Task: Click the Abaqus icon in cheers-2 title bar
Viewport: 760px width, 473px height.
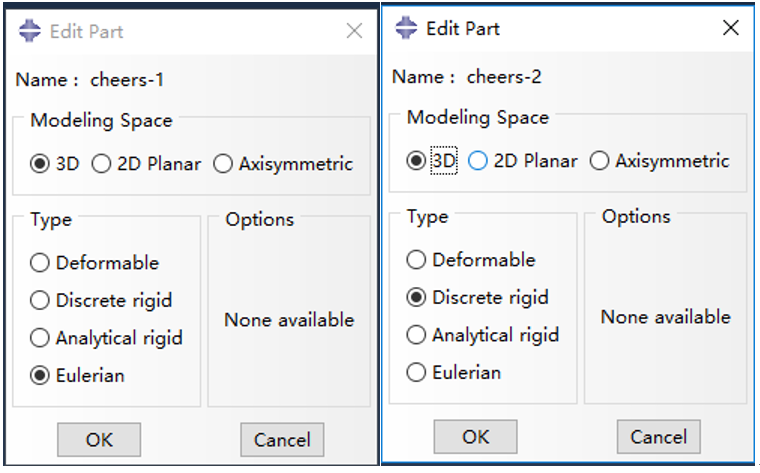Action: [x=406, y=28]
